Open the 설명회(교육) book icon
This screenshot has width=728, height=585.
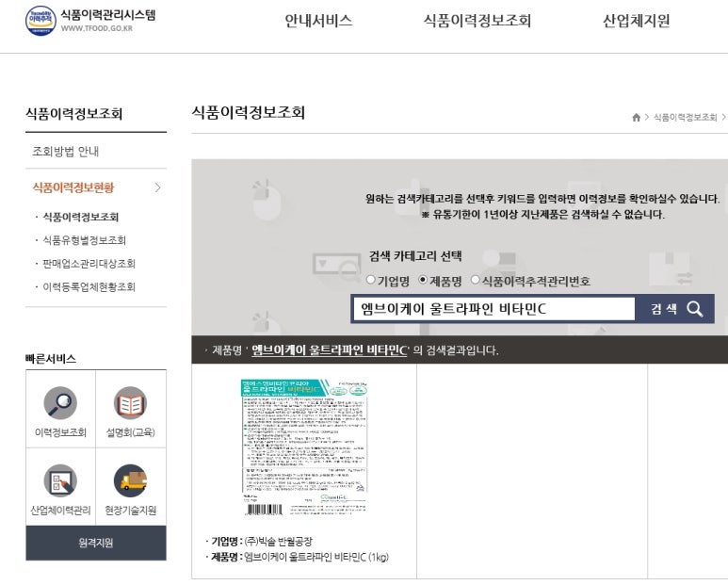pyautogui.click(x=131, y=402)
